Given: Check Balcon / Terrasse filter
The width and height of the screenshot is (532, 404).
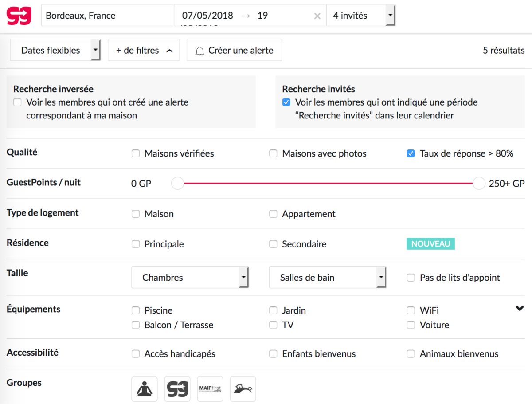Looking at the screenshot, I should click(136, 325).
